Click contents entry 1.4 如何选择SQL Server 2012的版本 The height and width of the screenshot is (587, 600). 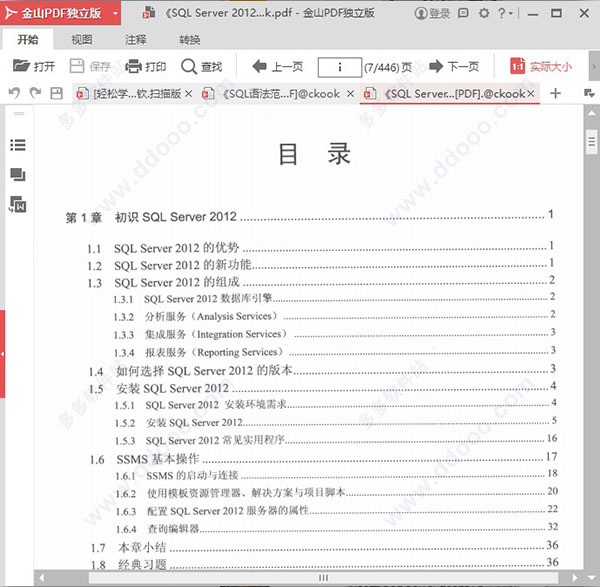click(322, 370)
